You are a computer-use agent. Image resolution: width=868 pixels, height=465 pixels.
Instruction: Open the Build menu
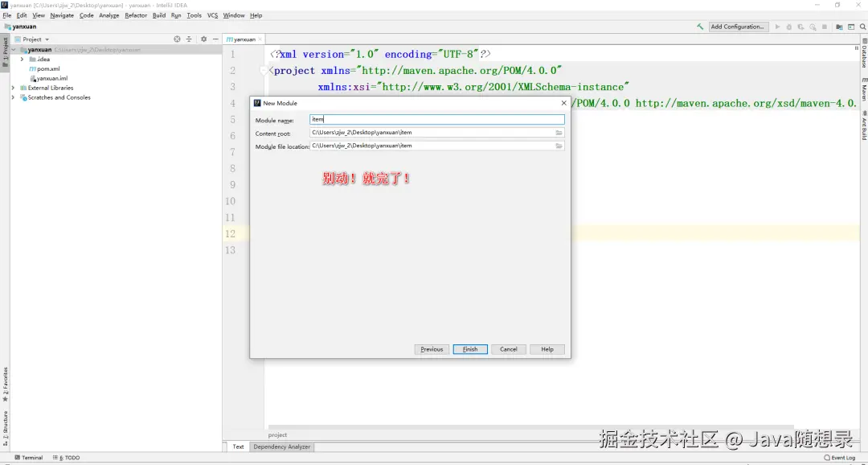point(159,15)
